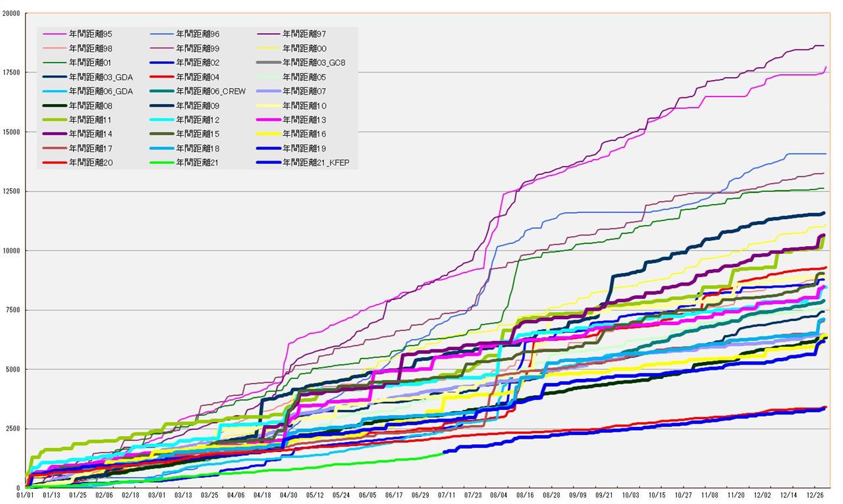Click the 5000 y-axis label
The width and height of the screenshot is (843, 504).
13,369
